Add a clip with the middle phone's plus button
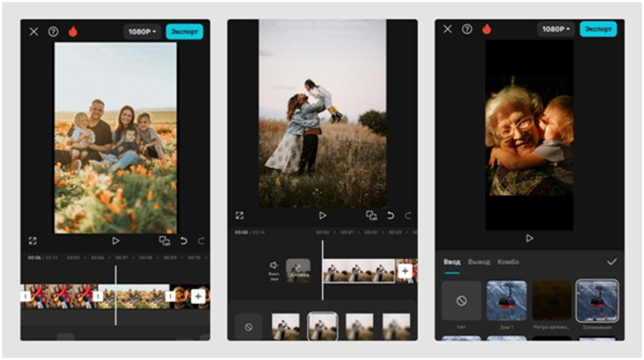Screen dimensions: 644x360 (x=405, y=271)
